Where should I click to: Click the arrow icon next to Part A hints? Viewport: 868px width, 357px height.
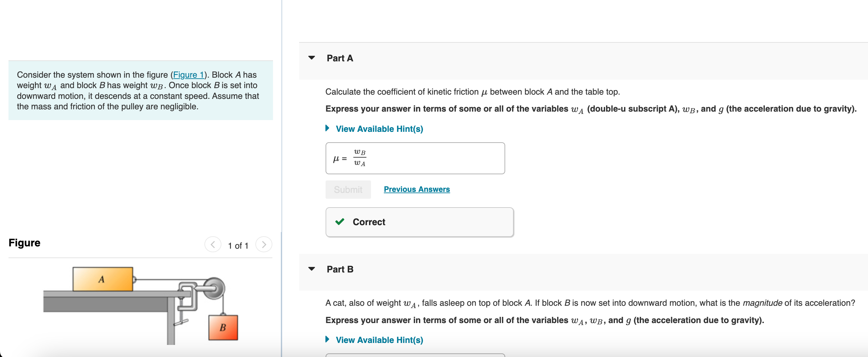point(327,128)
